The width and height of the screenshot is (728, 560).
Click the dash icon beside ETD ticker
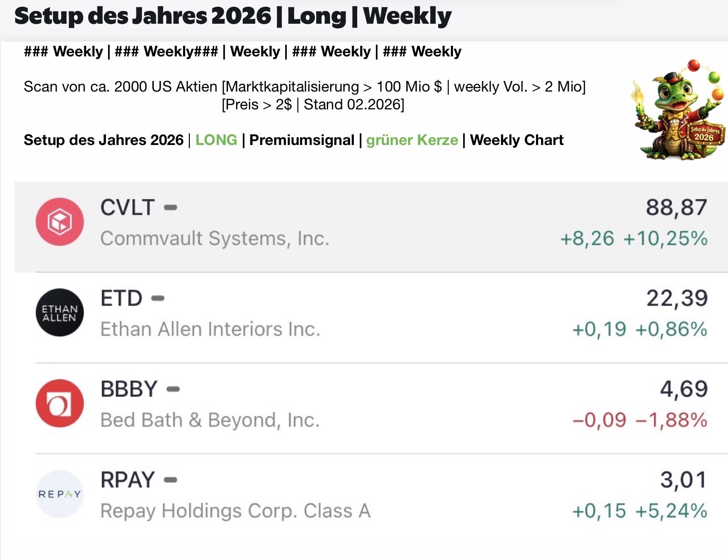point(158,298)
